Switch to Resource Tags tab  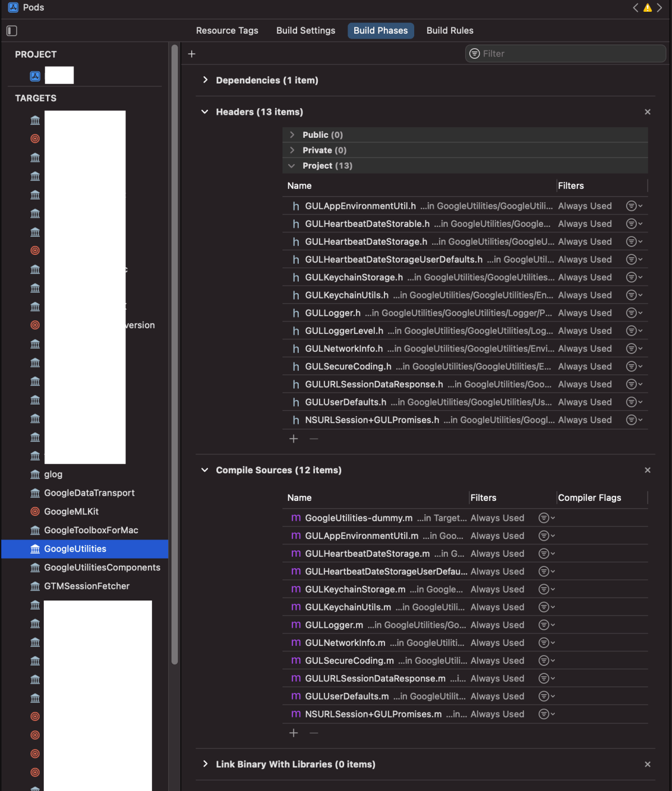[227, 31]
